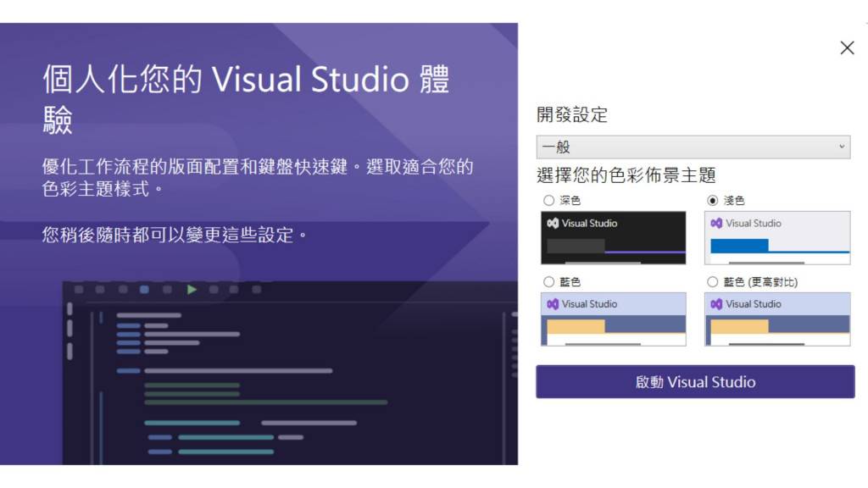Viewport: 868px width, 488px height.
Task: Click the dark theme preview thumbnail
Action: click(x=614, y=238)
